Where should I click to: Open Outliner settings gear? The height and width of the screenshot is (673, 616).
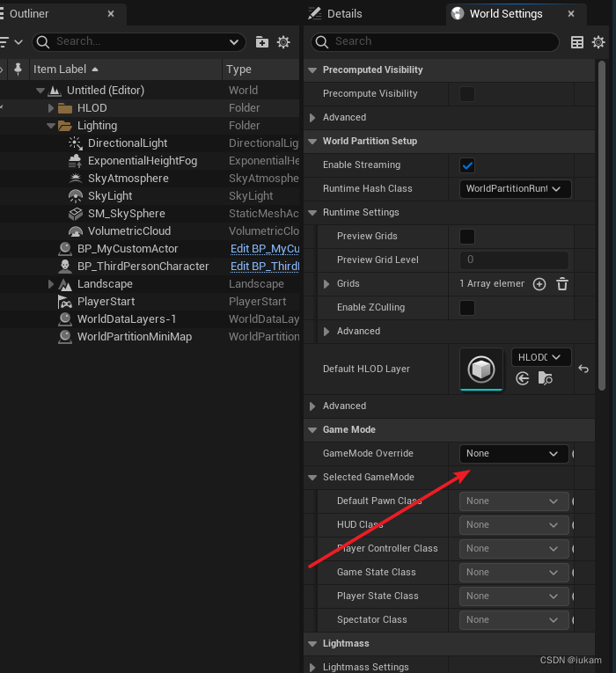coord(283,42)
